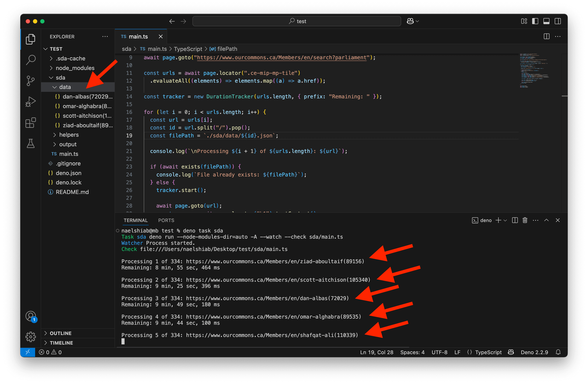588x384 pixels.
Task: Kill terminal with the trash icon
Action: [525, 220]
